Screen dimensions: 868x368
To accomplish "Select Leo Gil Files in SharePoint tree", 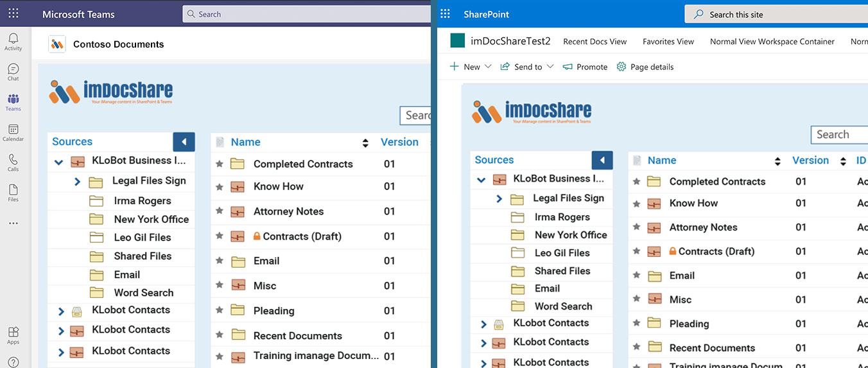I will 562,253.
